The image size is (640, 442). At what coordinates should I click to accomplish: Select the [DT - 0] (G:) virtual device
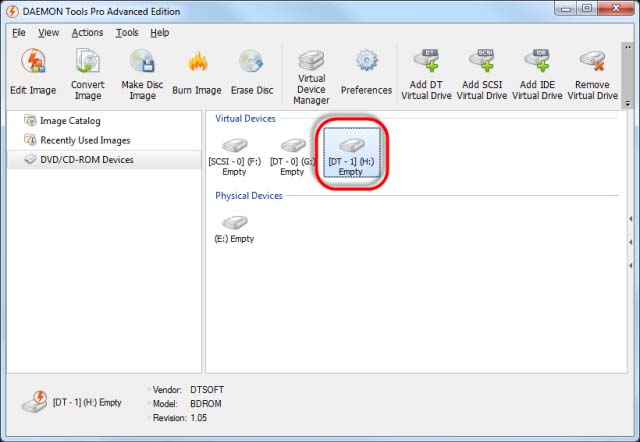point(292,157)
